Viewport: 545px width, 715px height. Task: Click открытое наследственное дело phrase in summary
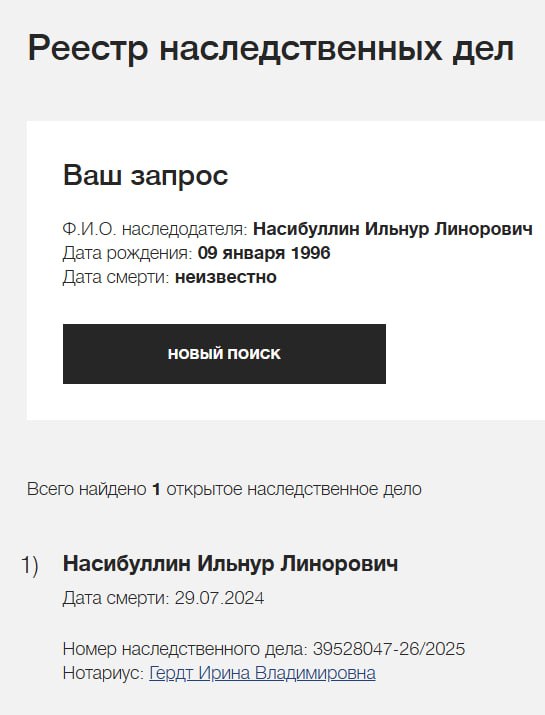tap(294, 490)
